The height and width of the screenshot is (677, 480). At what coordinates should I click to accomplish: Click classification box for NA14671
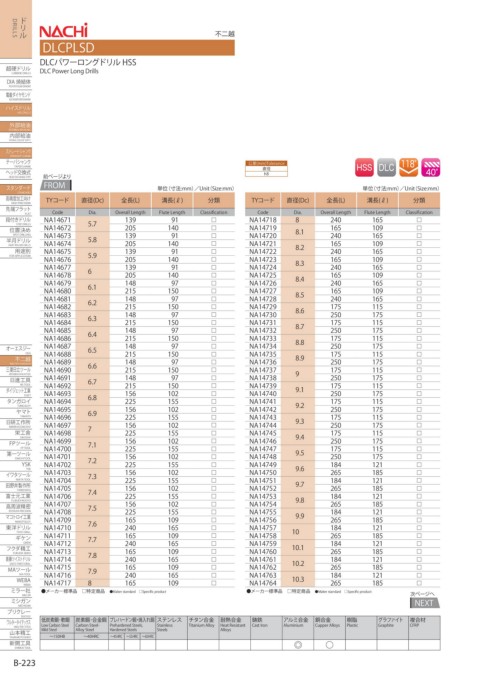[x=214, y=220]
